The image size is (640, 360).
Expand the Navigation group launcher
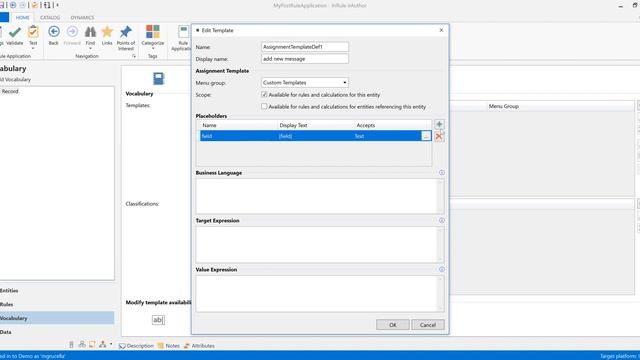[134, 56]
